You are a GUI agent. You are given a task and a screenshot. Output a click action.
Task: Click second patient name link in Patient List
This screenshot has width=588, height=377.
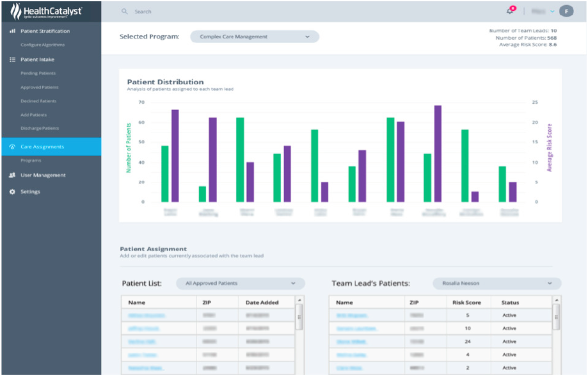(x=143, y=328)
